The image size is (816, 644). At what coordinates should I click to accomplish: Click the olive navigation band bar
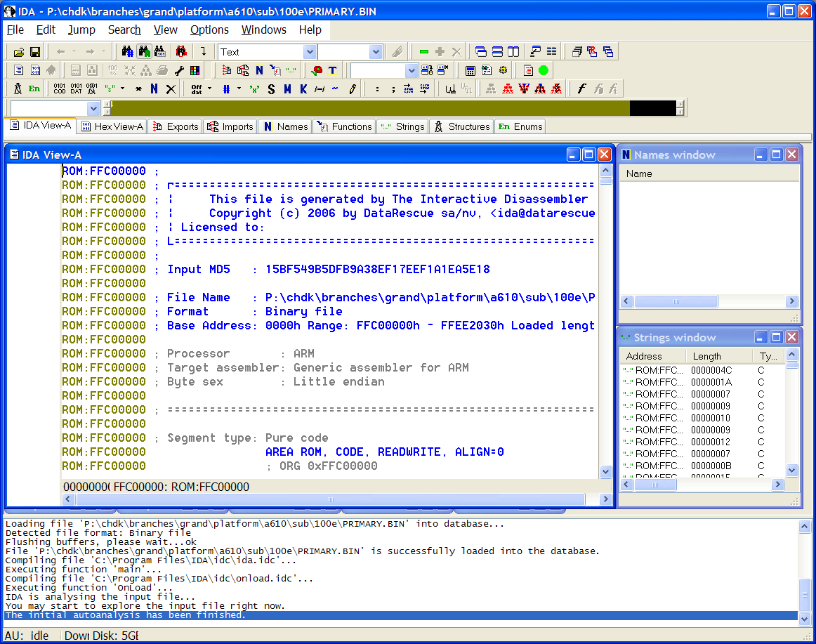[365, 108]
